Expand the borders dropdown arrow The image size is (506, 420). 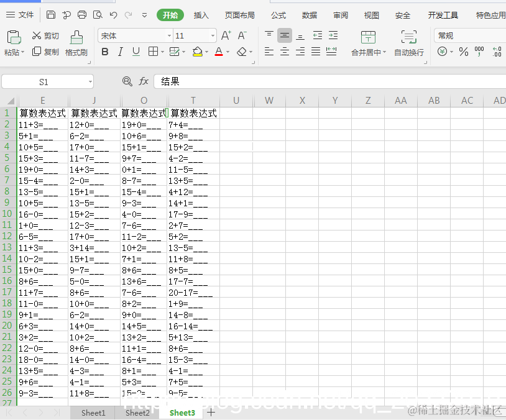(x=162, y=52)
